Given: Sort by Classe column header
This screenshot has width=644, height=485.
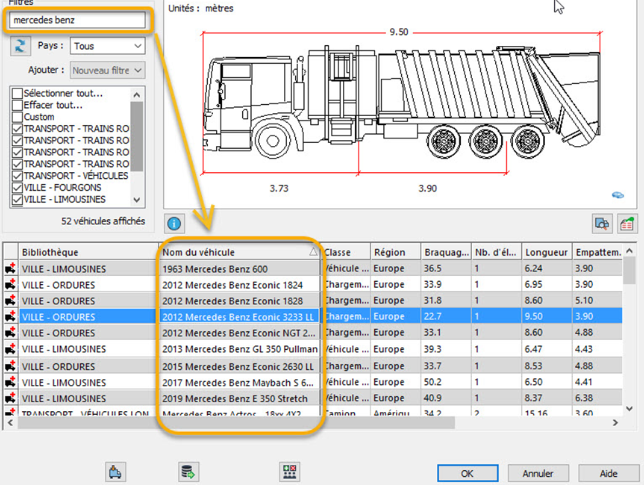Looking at the screenshot, I should 346,252.
